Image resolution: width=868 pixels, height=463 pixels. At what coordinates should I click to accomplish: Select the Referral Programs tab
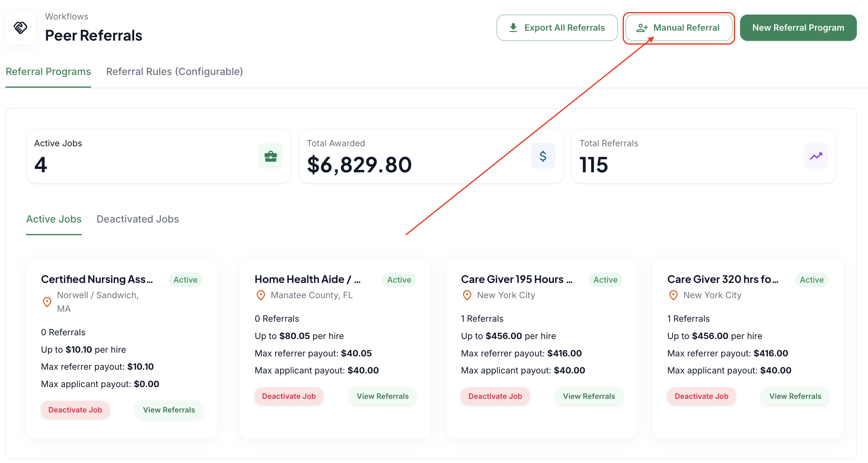[48, 72]
